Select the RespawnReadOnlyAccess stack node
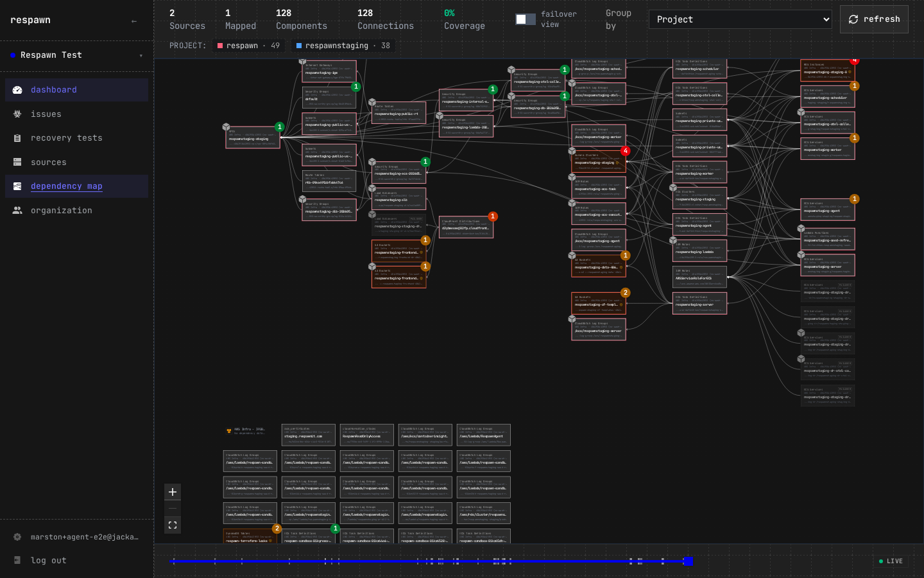The height and width of the screenshot is (578, 924). click(367, 435)
